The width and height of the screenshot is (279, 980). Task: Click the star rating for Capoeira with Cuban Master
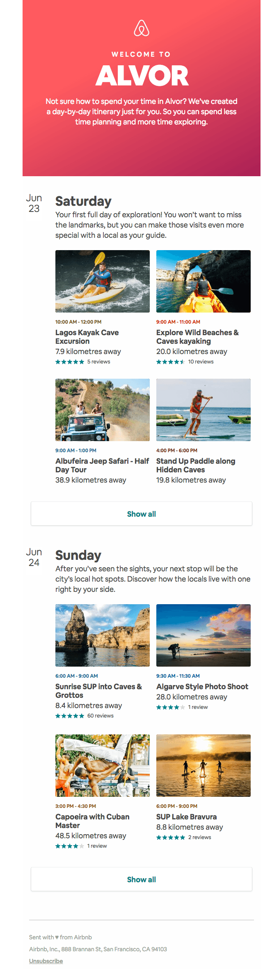(x=68, y=846)
